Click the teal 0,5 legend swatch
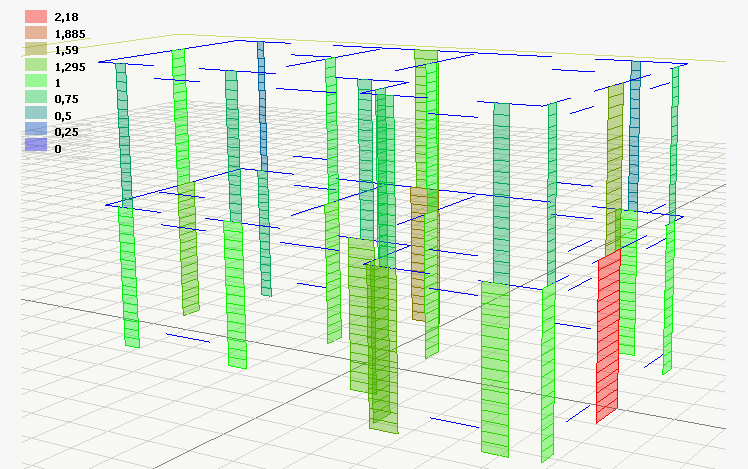The image size is (748, 469). coord(36,116)
